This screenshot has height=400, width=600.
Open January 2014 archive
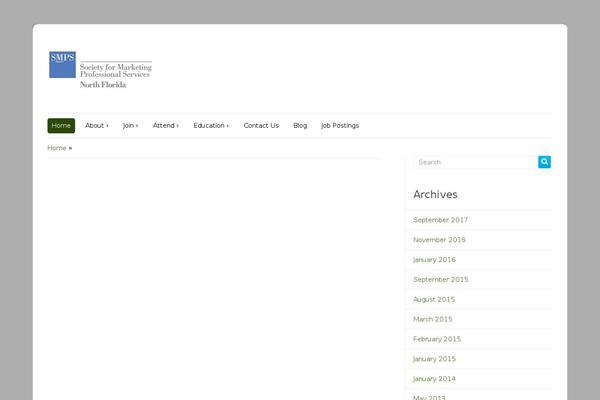[434, 379]
